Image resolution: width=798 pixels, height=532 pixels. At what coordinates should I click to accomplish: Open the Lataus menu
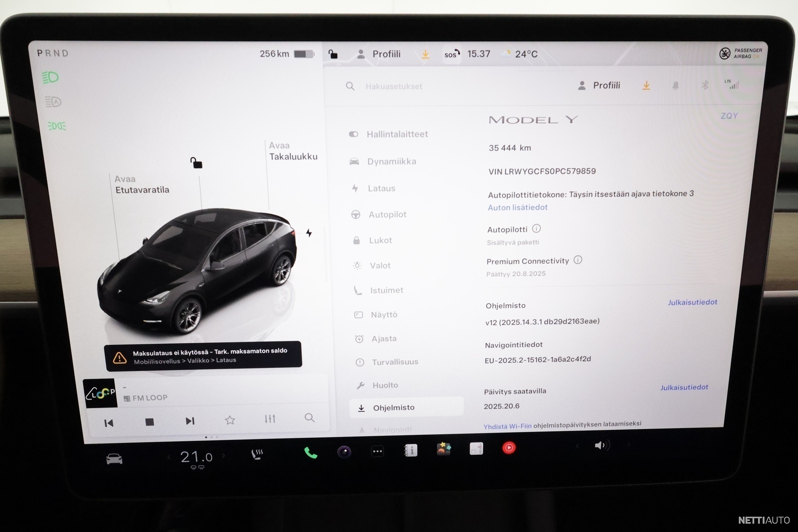tap(373, 188)
